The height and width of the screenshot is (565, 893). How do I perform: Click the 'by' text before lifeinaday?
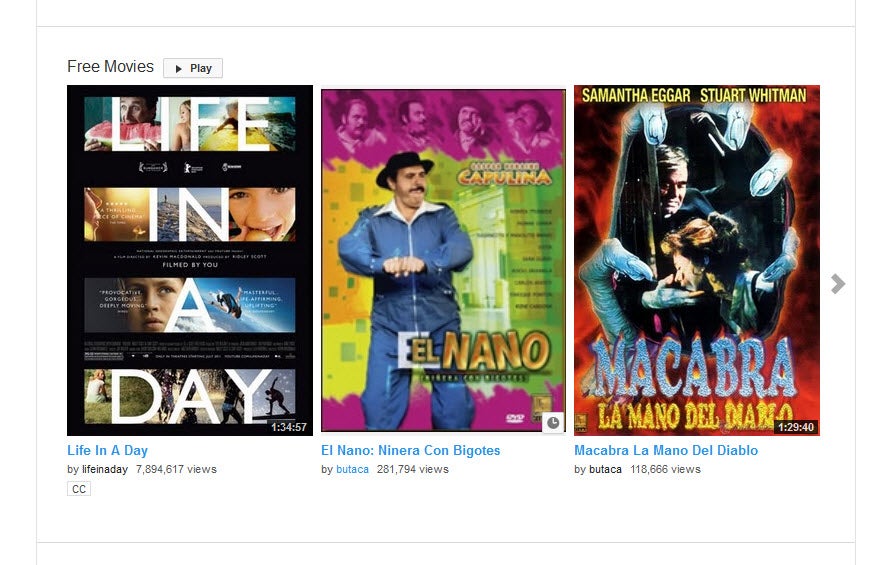[x=73, y=469]
